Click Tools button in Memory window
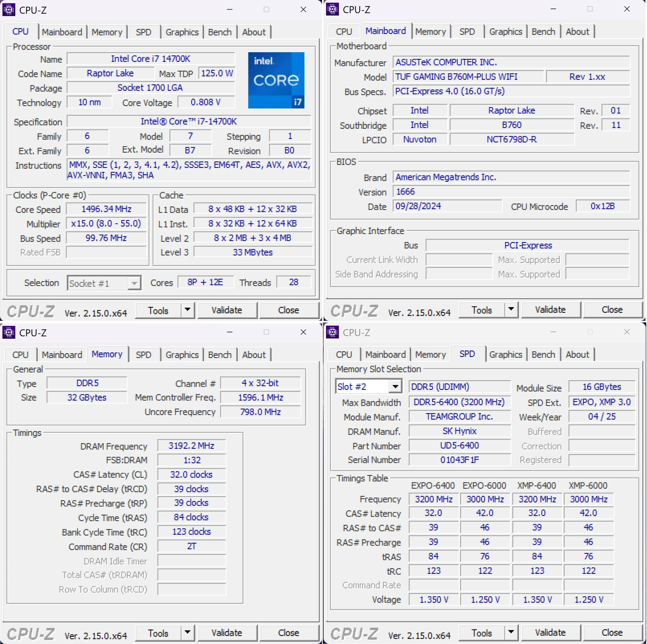Viewport: 647px width, 644px height. click(158, 633)
